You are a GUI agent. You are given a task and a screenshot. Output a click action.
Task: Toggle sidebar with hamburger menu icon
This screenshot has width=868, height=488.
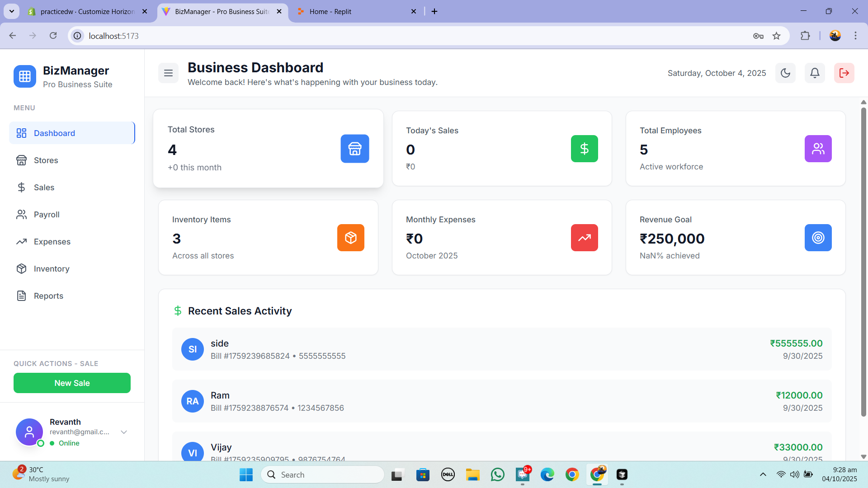tap(168, 73)
